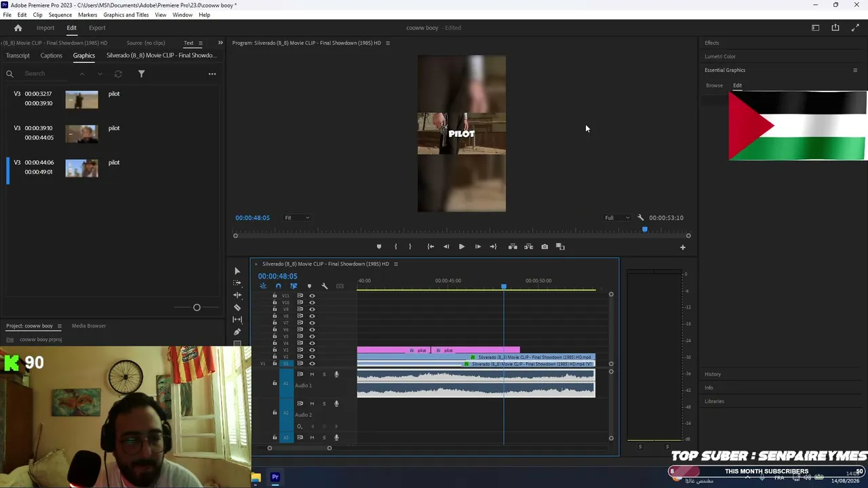Open the Fit zoom level dropdown
868x488 pixels.
coord(297,218)
